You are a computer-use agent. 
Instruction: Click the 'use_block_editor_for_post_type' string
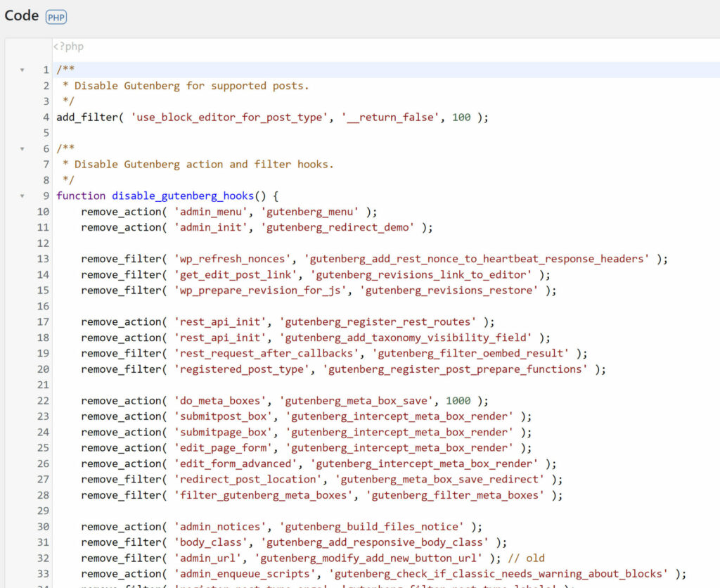point(230,117)
